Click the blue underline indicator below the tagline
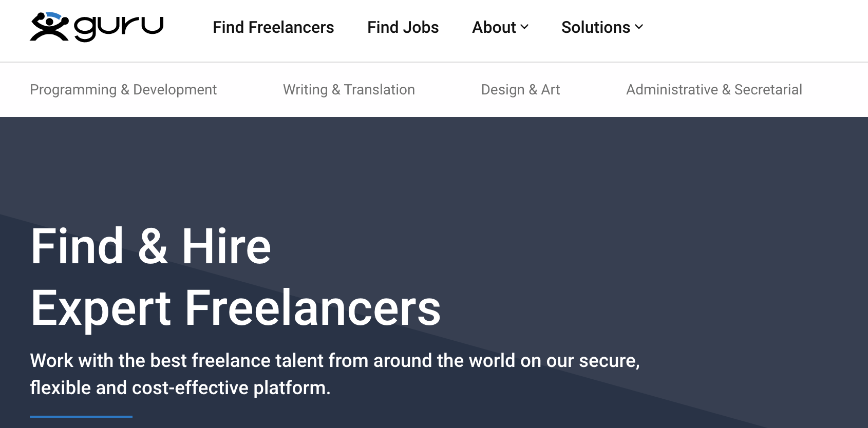The width and height of the screenshot is (868, 428). click(x=81, y=416)
